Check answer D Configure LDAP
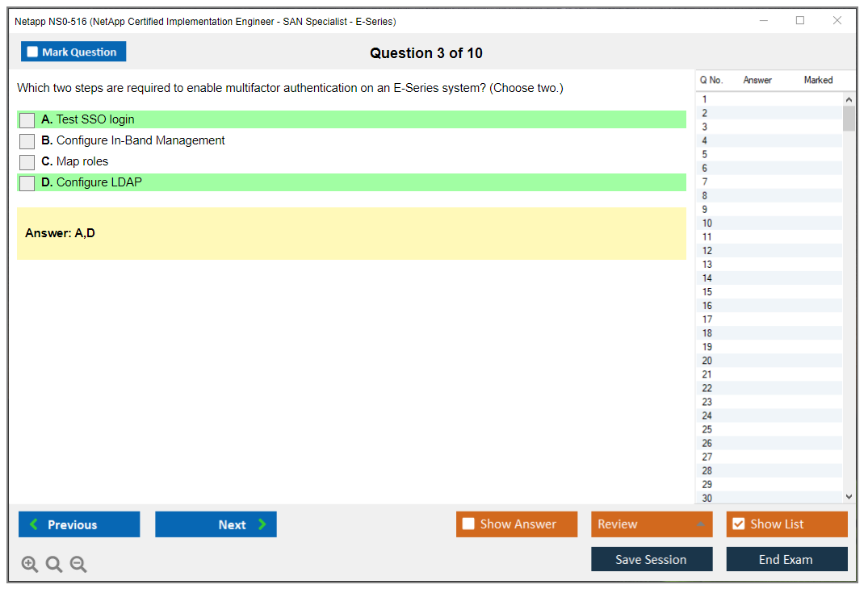The height and width of the screenshot is (593, 868). pyautogui.click(x=27, y=183)
